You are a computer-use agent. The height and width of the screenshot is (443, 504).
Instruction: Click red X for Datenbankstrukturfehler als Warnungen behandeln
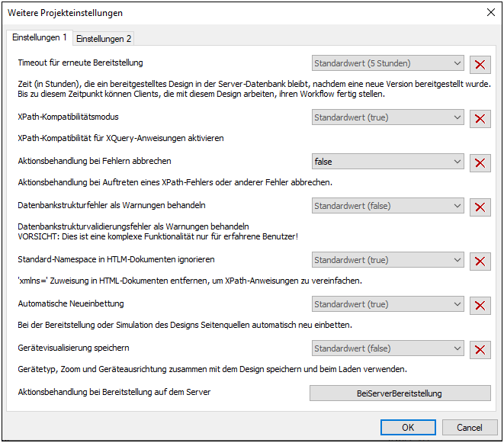point(480,207)
